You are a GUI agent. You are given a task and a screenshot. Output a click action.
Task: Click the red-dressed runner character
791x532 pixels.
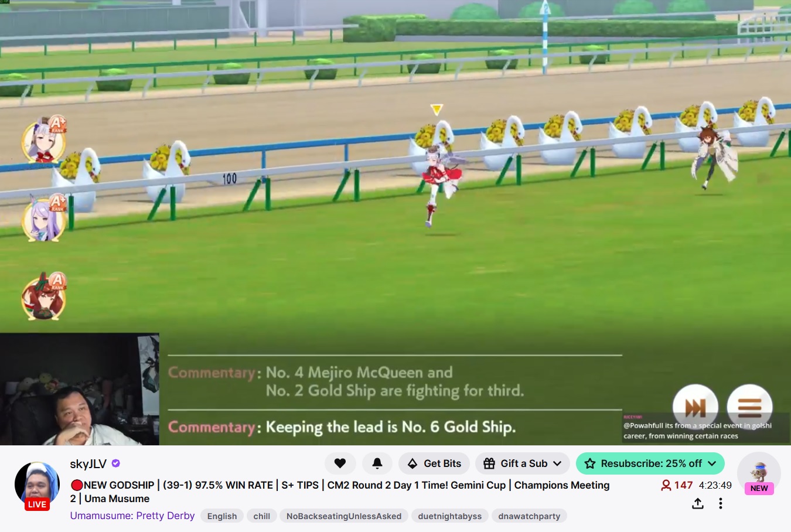click(441, 186)
